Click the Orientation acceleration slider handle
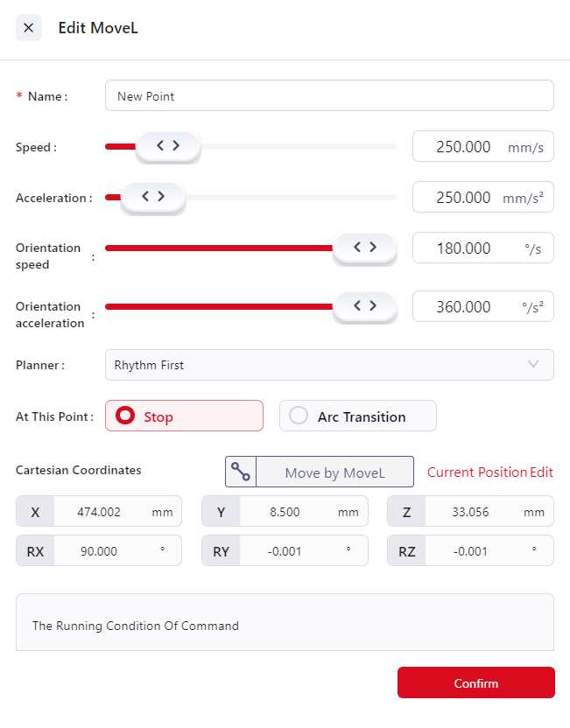570x728 pixels. point(364,306)
